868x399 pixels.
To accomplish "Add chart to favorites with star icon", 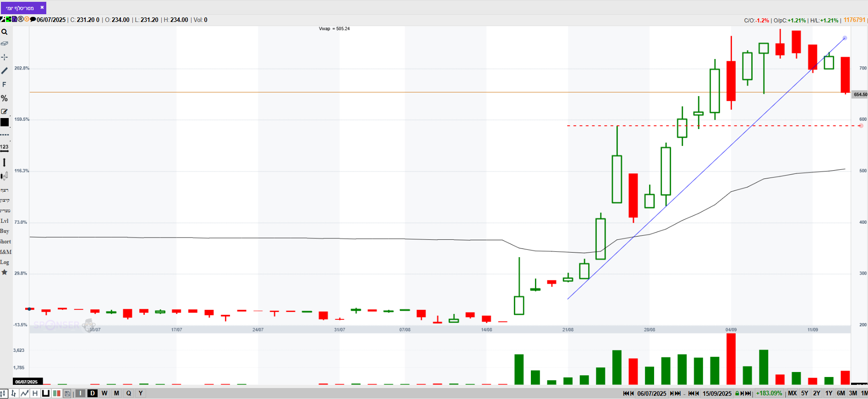I will point(5,272).
